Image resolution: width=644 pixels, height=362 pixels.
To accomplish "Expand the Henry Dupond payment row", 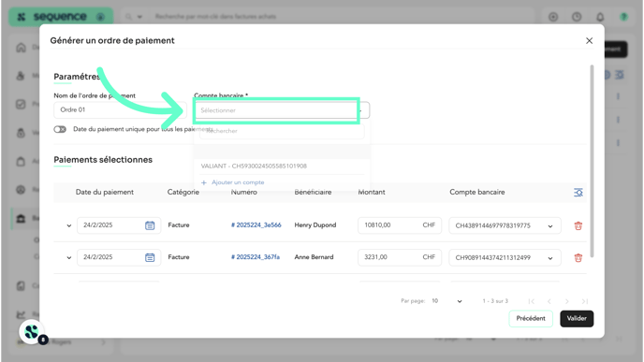I will pyautogui.click(x=69, y=225).
